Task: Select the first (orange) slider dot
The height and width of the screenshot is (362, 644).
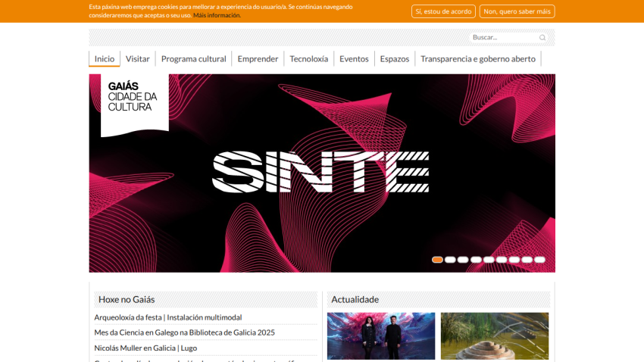Action: 437,260
